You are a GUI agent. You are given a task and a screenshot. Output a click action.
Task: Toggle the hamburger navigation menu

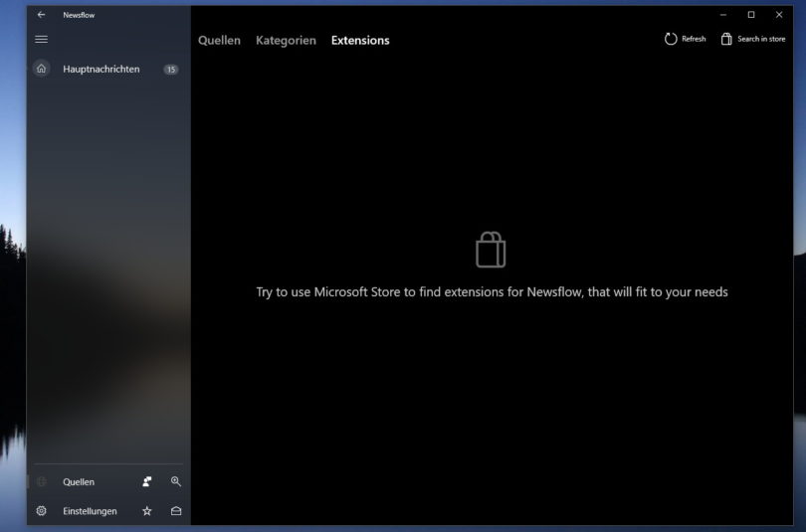tap(41, 40)
